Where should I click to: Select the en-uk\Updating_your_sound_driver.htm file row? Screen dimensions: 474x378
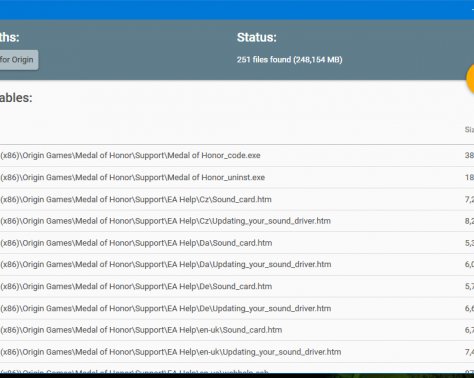tap(237, 352)
